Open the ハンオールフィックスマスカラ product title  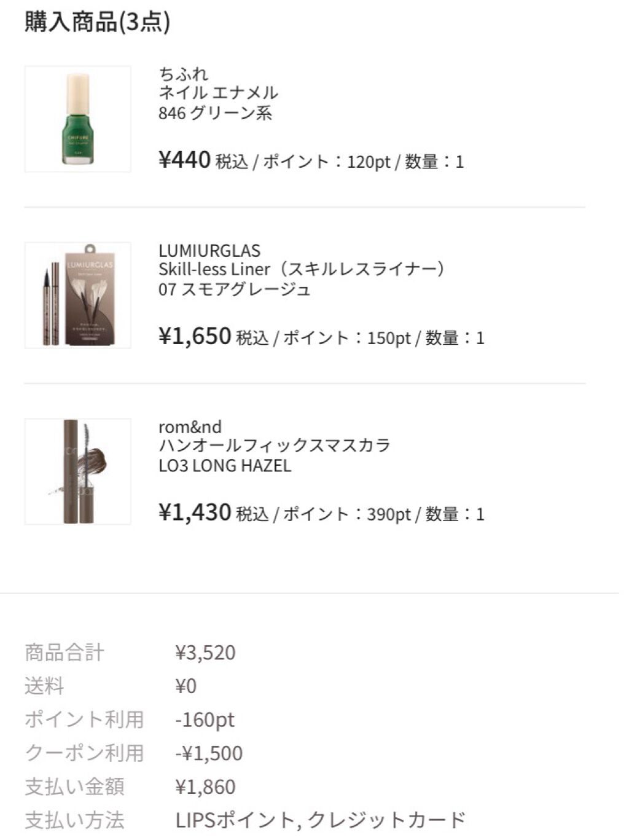click(x=274, y=446)
